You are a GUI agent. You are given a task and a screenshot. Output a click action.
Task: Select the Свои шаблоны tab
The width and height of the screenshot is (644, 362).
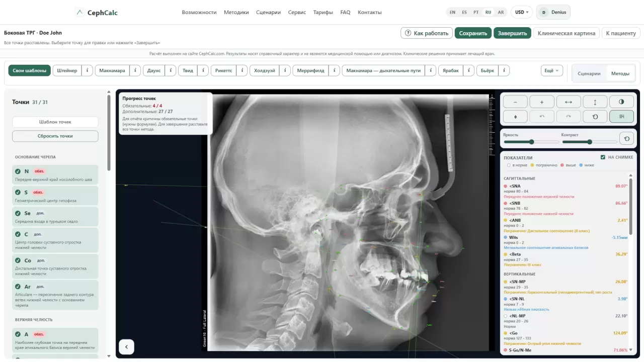pos(30,70)
